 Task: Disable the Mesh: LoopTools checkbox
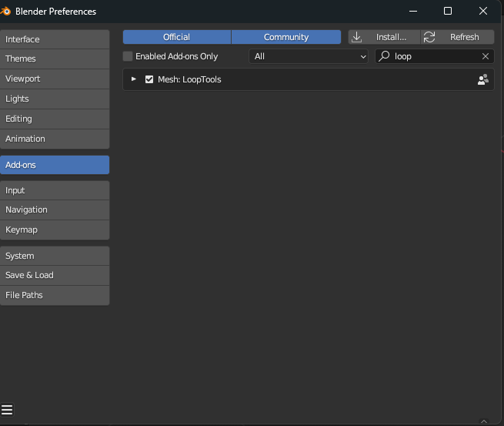149,79
